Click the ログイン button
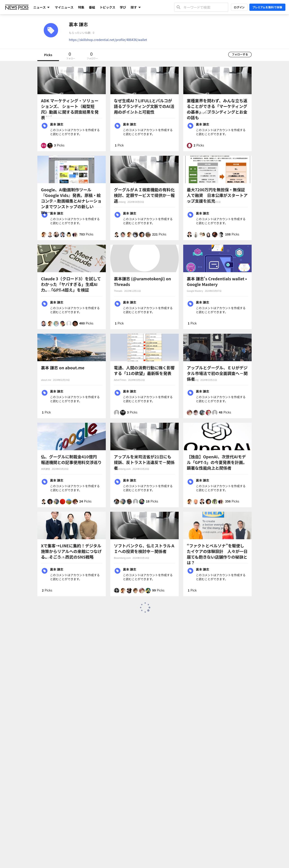This screenshot has height=868, width=289. coord(239,7)
